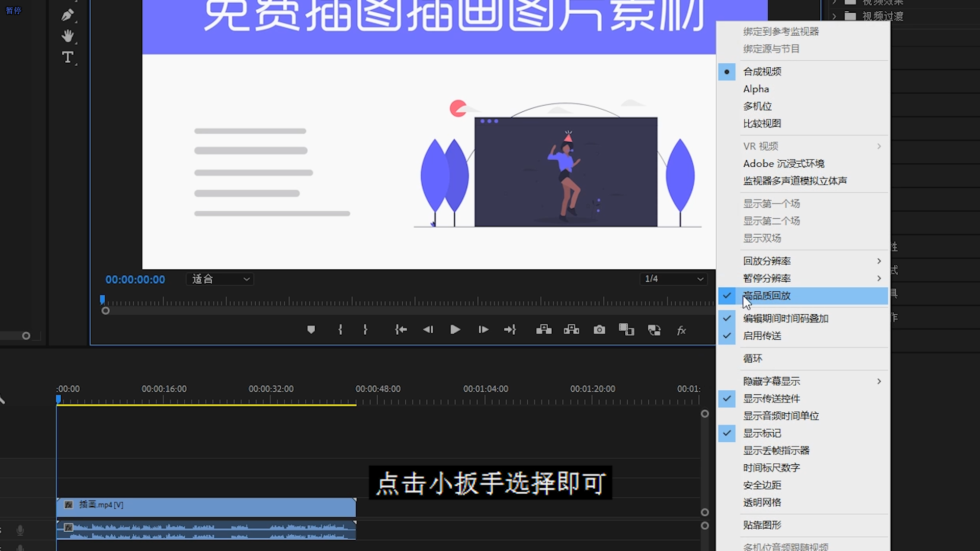The width and height of the screenshot is (980, 551).
Task: Select 合成视频 display mode
Action: 803,72
